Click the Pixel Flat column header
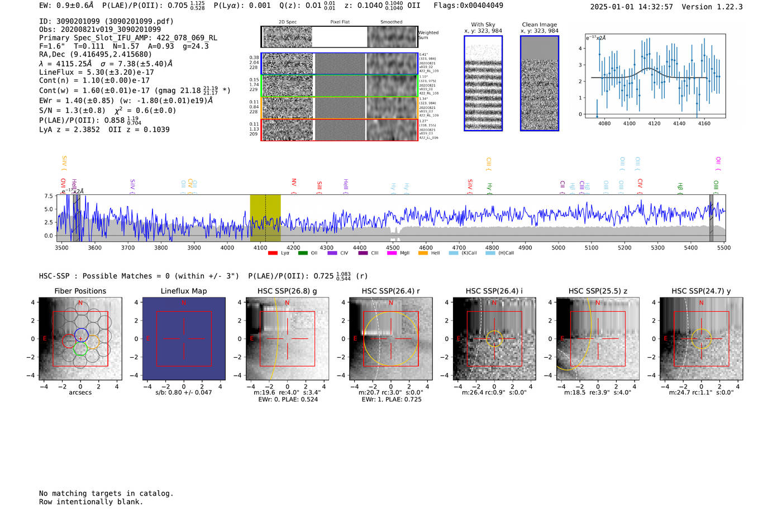Image resolution: width=782 pixels, height=532 pixels. 340,22
